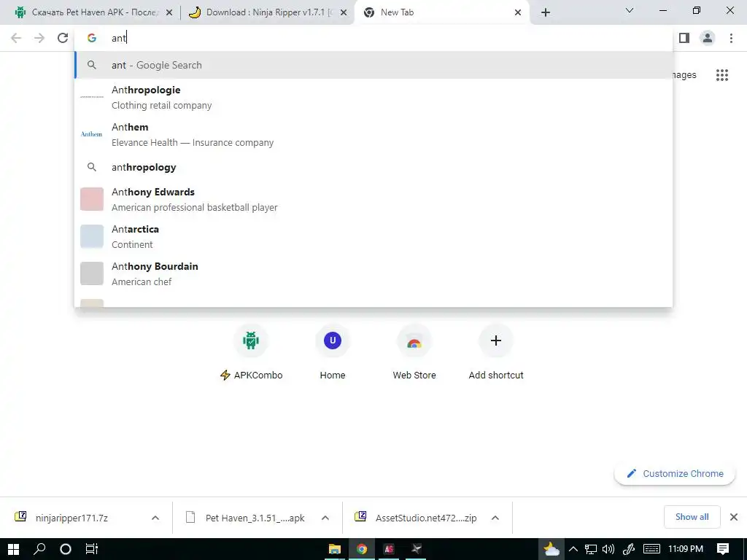Click the 11:09 PM clock

(686, 549)
